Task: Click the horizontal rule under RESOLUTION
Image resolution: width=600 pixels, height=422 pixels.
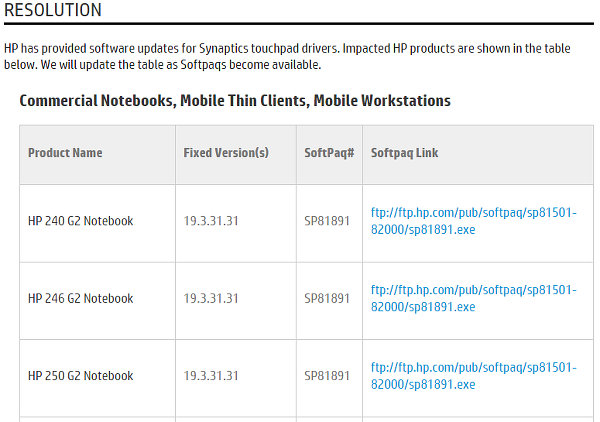Action: (300, 24)
